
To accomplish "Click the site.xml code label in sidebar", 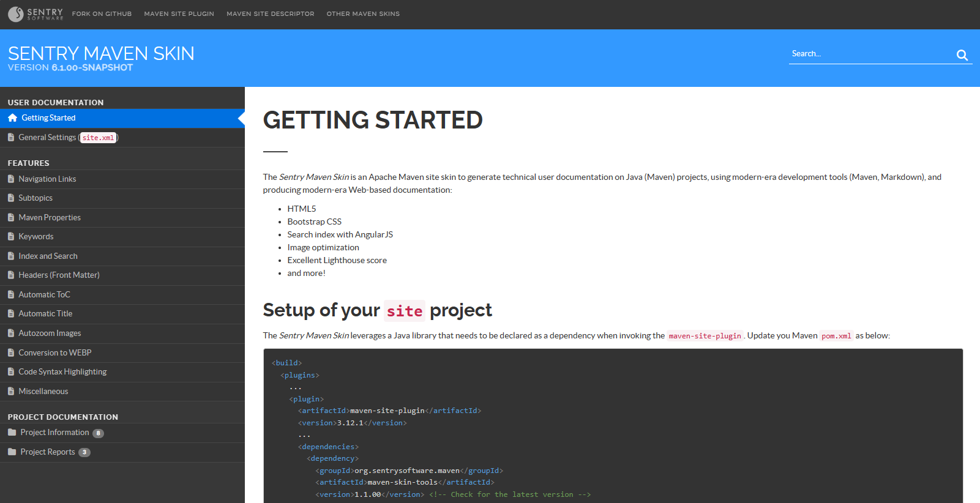I will [99, 138].
